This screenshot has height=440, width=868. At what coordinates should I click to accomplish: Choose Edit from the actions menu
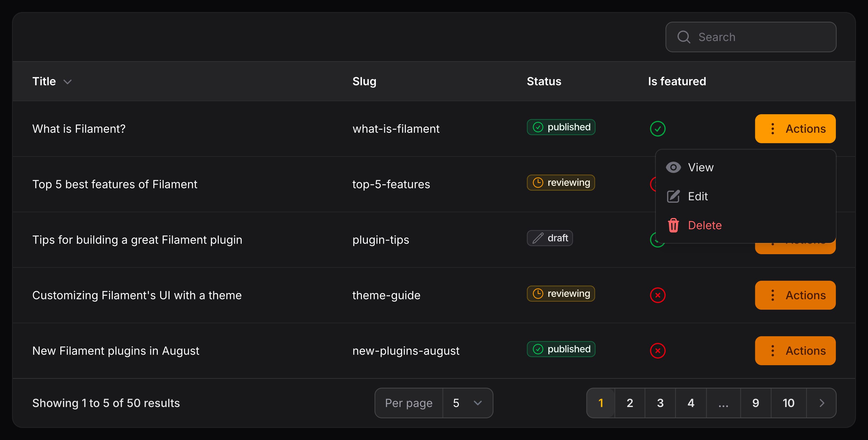coord(698,197)
